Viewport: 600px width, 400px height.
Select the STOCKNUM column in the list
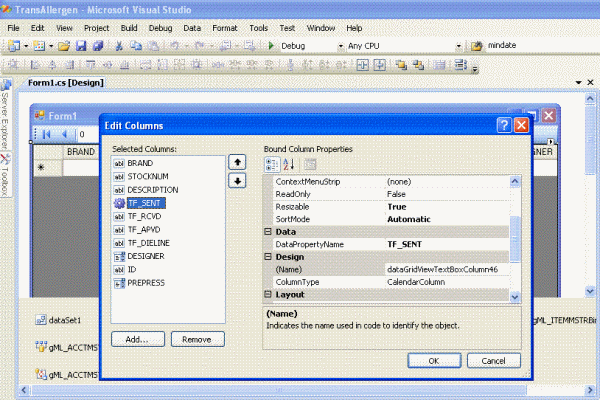[148, 176]
